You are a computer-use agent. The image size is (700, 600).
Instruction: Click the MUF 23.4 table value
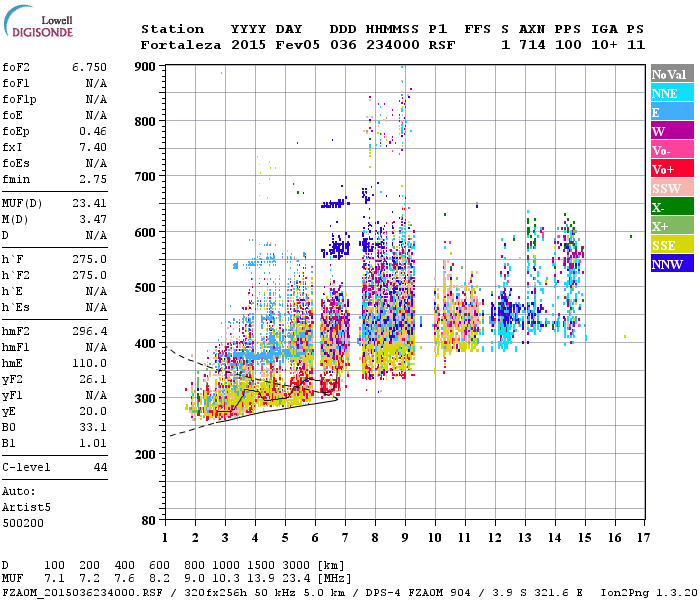pyautogui.click(x=296, y=578)
